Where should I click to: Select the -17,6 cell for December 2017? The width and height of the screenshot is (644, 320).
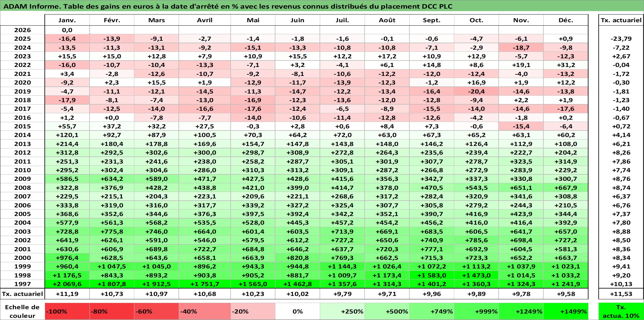(x=566, y=109)
